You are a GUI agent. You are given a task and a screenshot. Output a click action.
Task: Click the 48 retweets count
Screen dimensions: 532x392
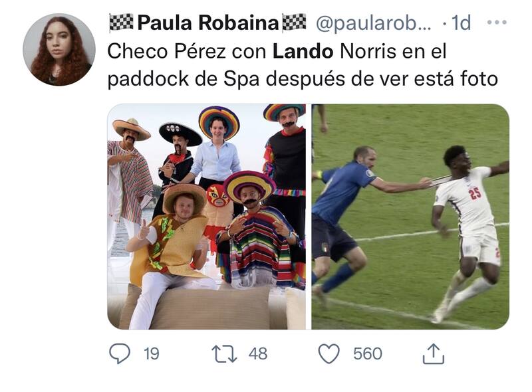tap(258, 354)
